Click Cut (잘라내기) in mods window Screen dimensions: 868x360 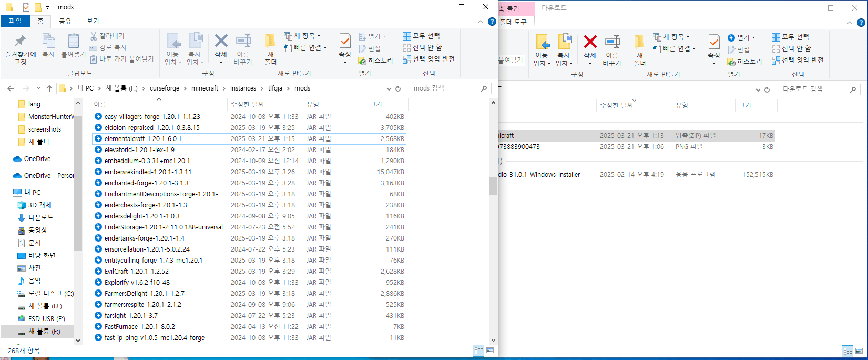(107, 36)
